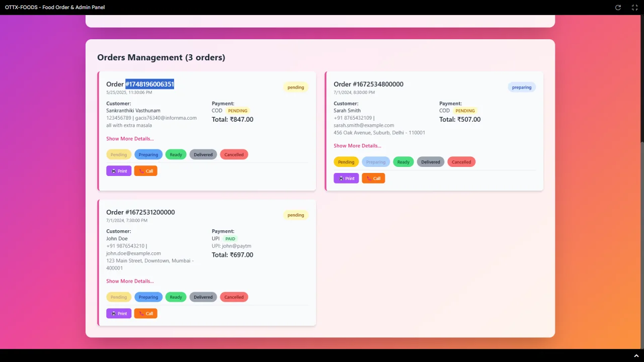Set John Doe's order to Preparing
This screenshot has width=644, height=362.
pyautogui.click(x=148, y=297)
